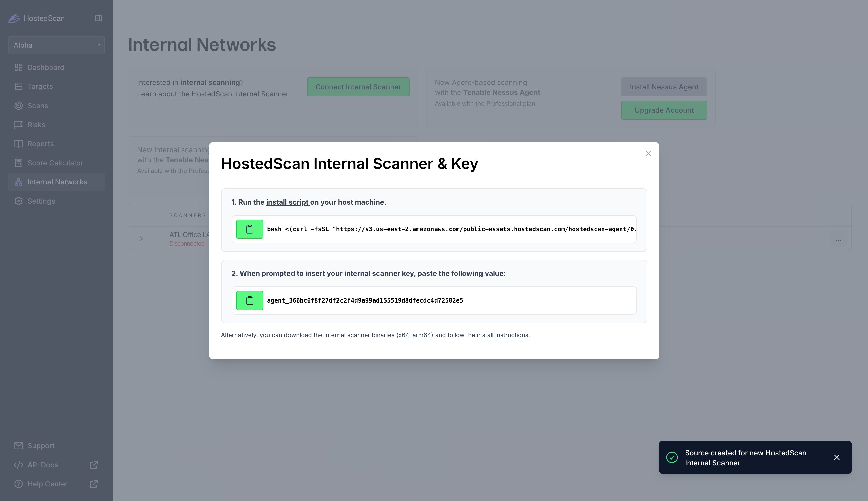Click the agent key value text

(x=365, y=300)
